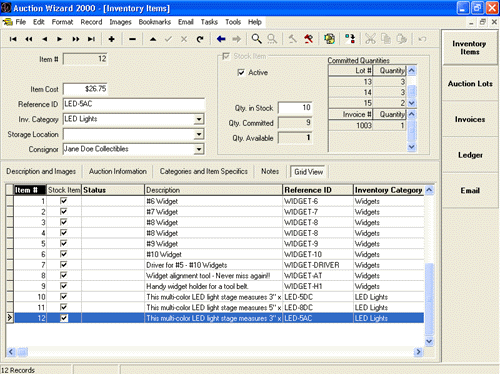Click the Qty. in Stock field
Screen dimensions: 500x374
[295, 108]
